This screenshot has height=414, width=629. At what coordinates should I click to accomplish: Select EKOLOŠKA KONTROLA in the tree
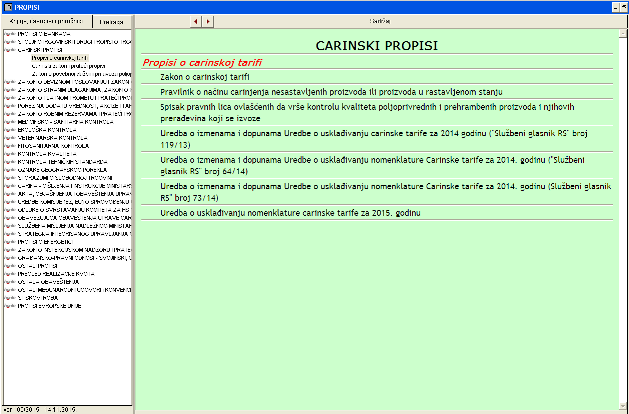(x=47, y=130)
